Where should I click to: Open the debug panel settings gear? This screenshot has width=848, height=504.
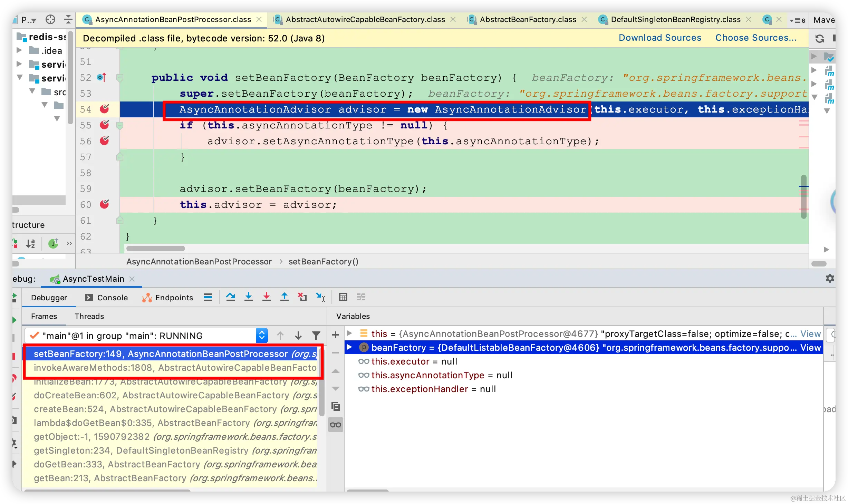click(830, 278)
